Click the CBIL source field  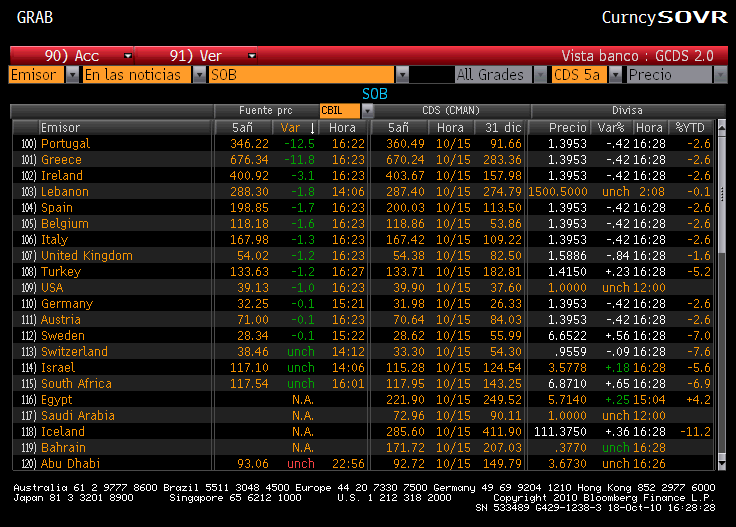tap(340, 111)
